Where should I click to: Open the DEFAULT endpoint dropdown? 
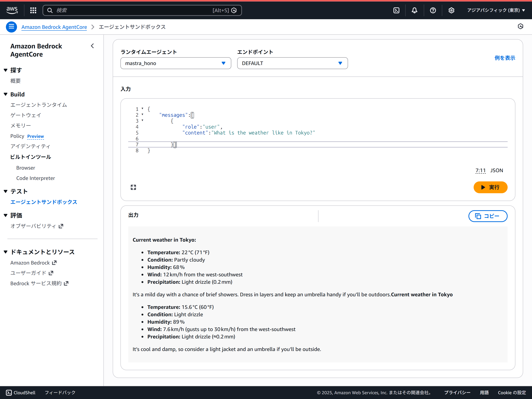tap(292, 63)
